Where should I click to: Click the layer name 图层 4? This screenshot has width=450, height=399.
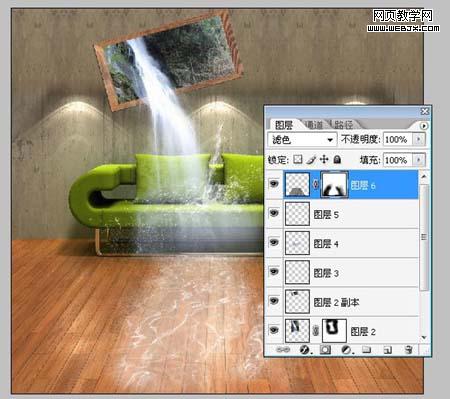[326, 244]
